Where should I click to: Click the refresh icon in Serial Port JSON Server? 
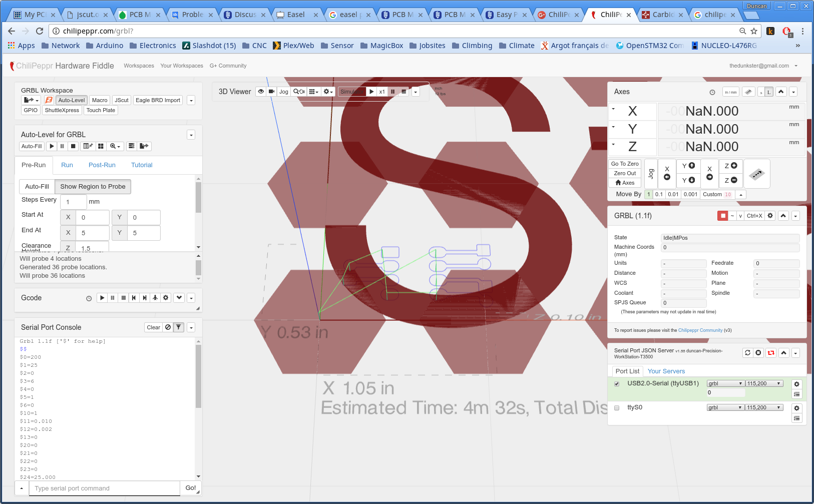[747, 353]
